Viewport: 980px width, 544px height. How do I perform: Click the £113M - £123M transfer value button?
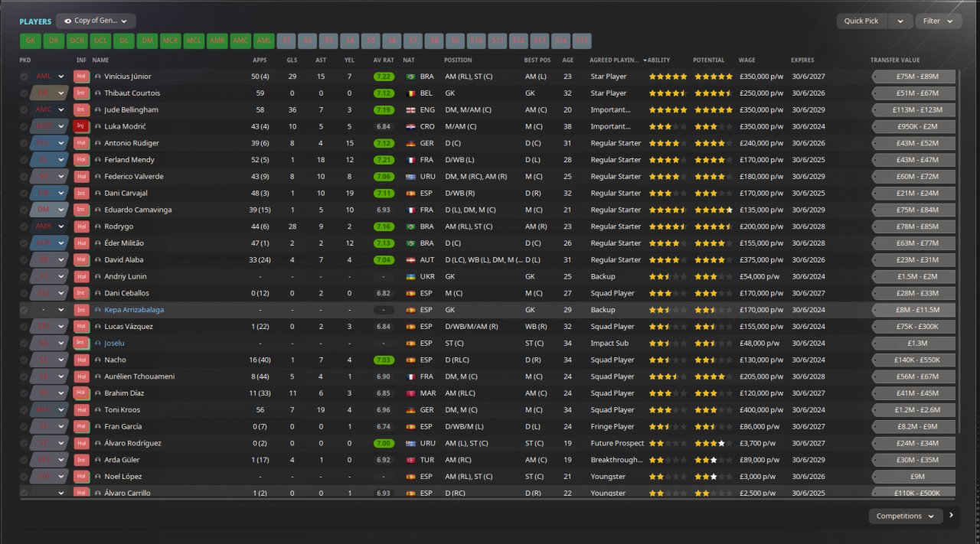tap(913, 110)
